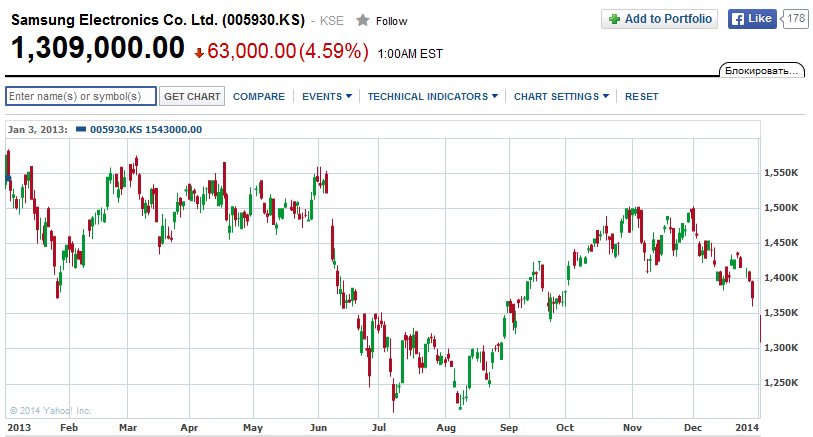Click the Add to Portfolio button
This screenshot has height=437, width=813.
660,19
